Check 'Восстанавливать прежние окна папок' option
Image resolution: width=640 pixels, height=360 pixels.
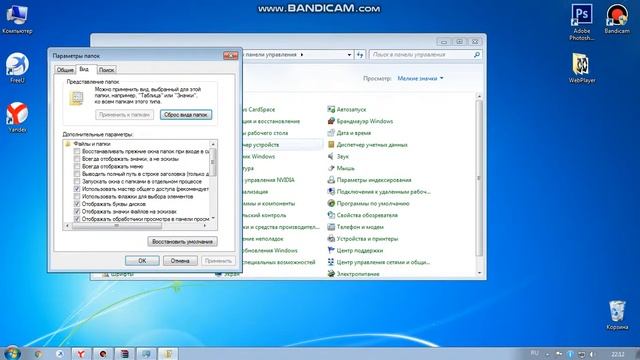pyautogui.click(x=77, y=151)
